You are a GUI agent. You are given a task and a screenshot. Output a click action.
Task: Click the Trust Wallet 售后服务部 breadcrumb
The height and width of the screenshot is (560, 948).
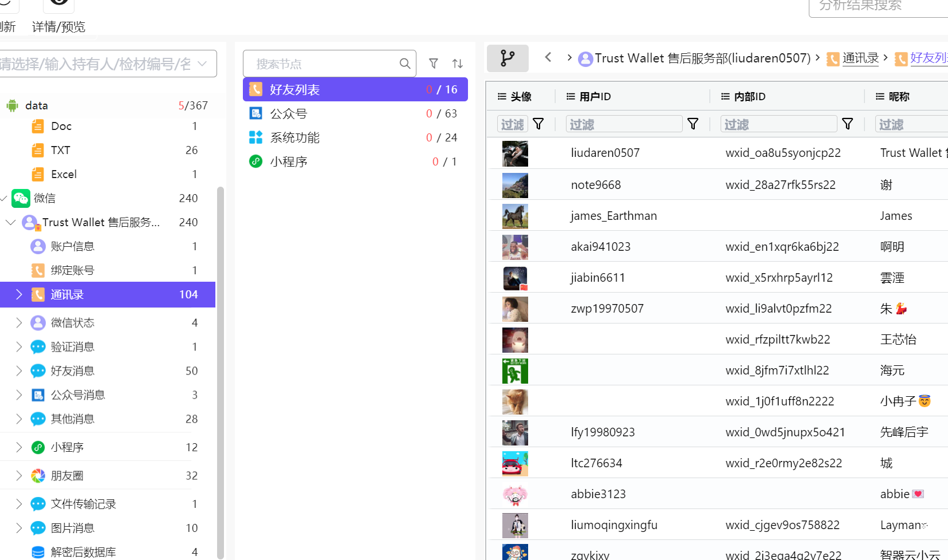point(702,58)
